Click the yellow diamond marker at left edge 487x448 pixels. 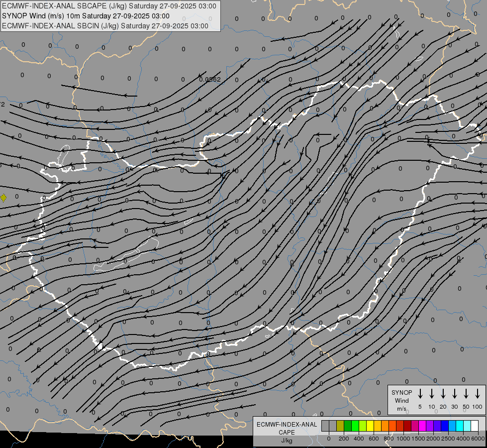click(3, 198)
